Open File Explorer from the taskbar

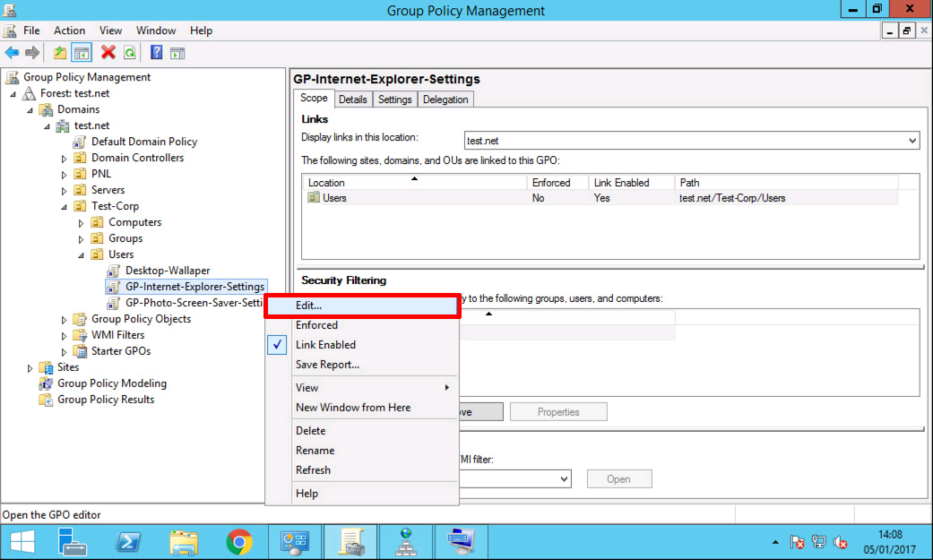(184, 542)
